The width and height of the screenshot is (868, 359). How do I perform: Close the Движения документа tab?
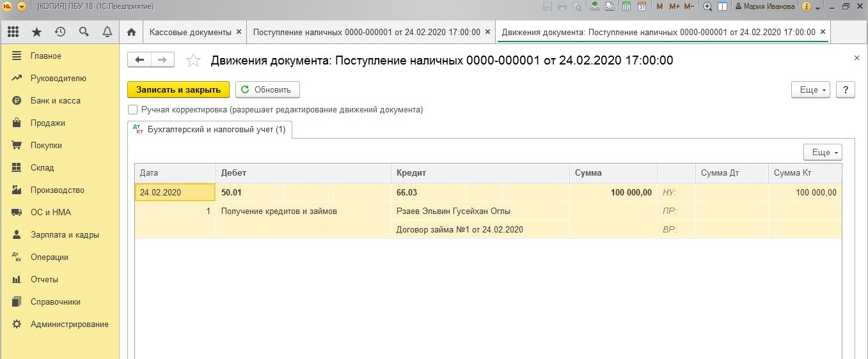(823, 31)
